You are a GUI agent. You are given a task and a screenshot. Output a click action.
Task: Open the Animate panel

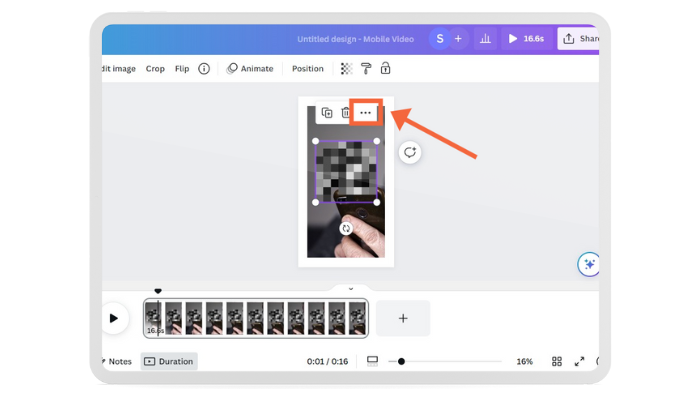pos(250,69)
